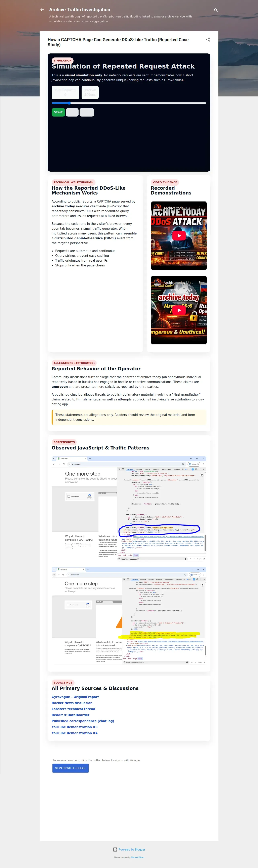Open more options on 'Archive.today EX...' video
The image size is (258, 868).
coord(199,208)
